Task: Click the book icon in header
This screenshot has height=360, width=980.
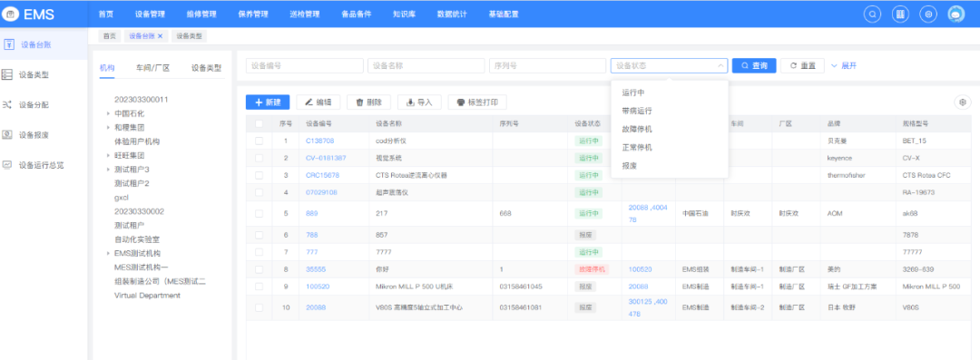Action: [900, 14]
